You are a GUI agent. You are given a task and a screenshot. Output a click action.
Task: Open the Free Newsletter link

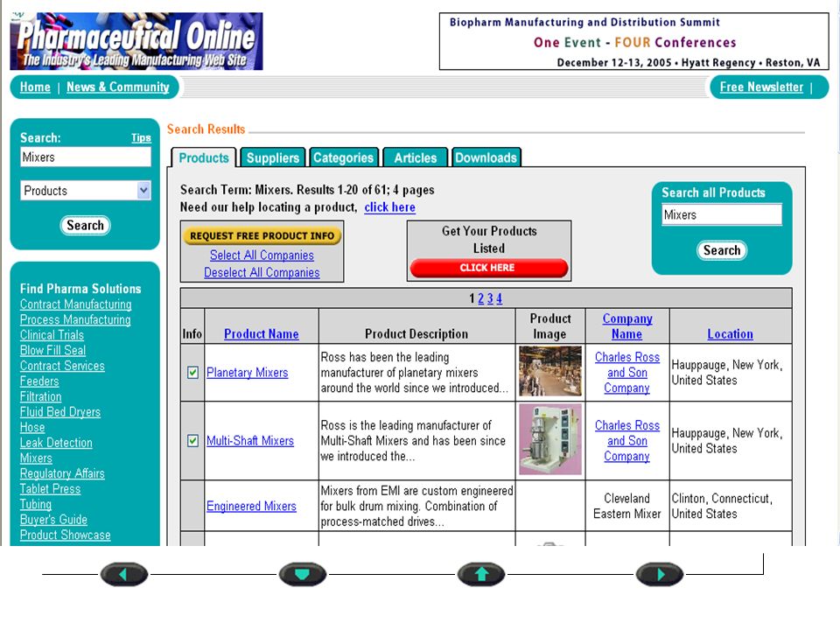(x=761, y=87)
